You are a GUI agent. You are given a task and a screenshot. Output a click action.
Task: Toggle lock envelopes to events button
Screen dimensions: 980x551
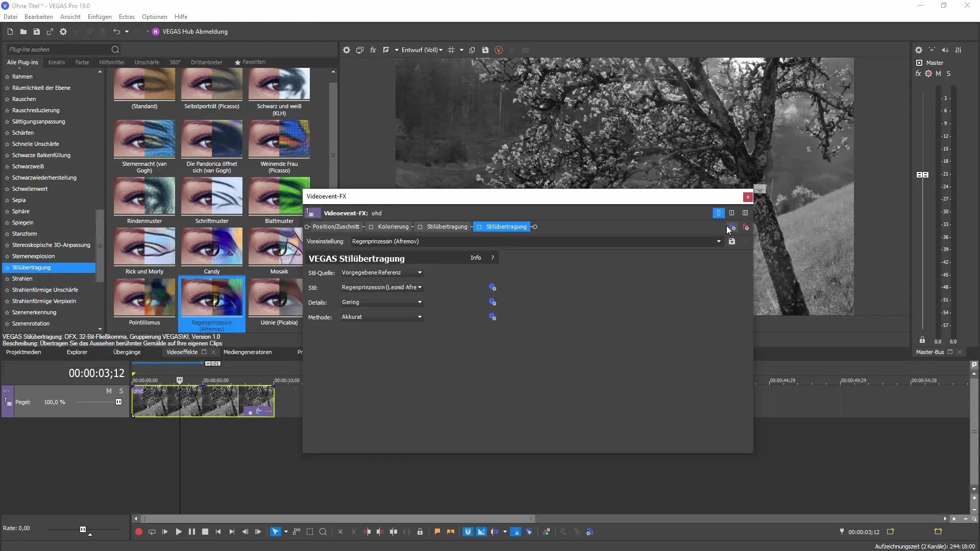(x=516, y=532)
